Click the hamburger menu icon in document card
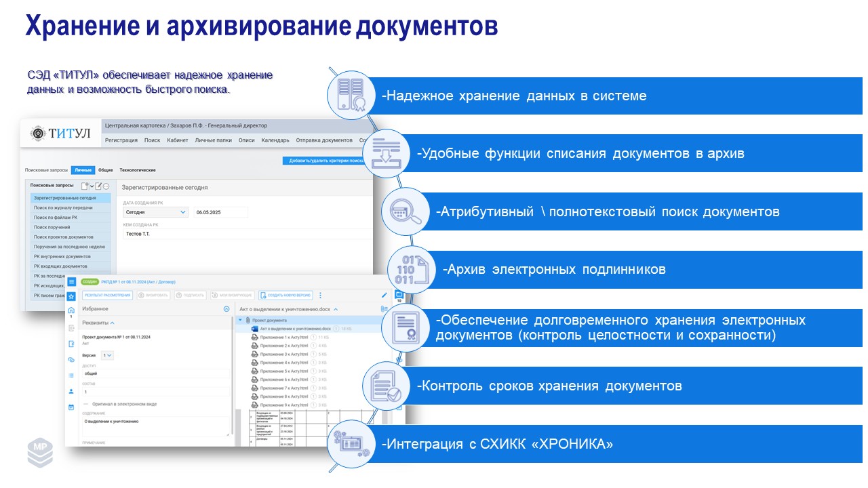The width and height of the screenshot is (868, 488). [x=71, y=282]
